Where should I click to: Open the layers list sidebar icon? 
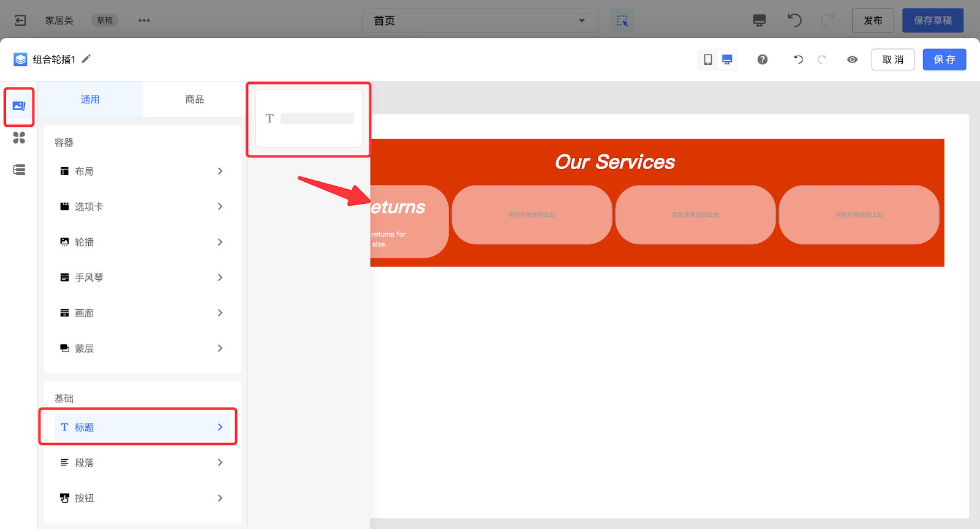click(x=19, y=170)
